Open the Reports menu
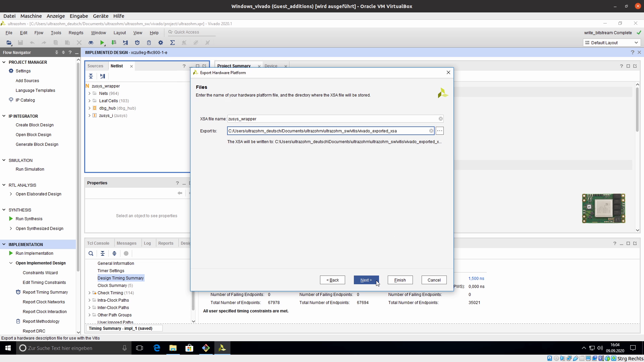 click(76, 33)
